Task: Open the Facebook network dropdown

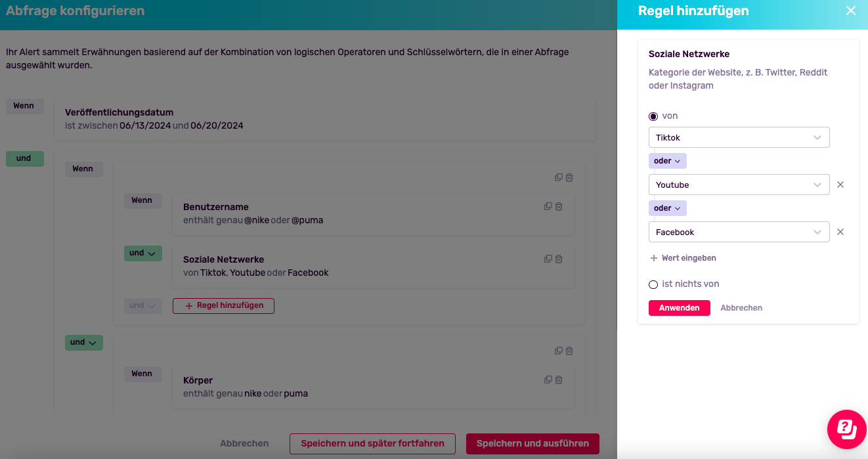Action: 739,232
